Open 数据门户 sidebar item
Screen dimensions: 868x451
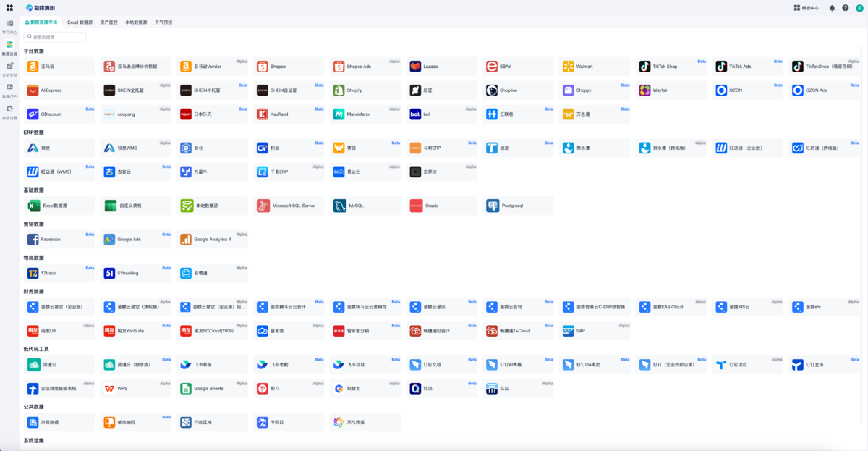9,90
